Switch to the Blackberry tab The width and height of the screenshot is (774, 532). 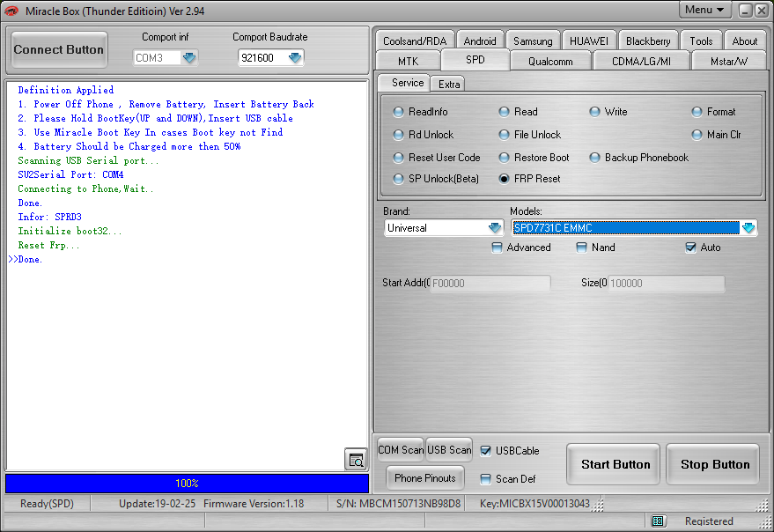pos(648,41)
